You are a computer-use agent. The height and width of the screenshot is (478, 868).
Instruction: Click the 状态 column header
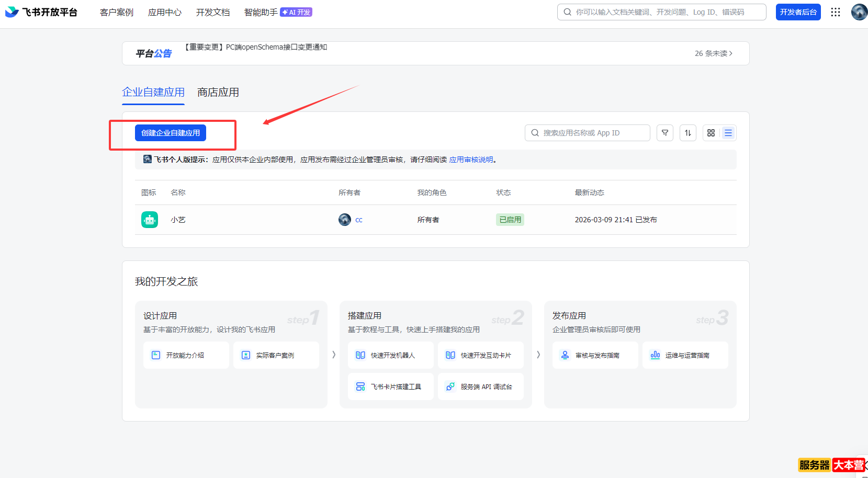(x=503, y=192)
